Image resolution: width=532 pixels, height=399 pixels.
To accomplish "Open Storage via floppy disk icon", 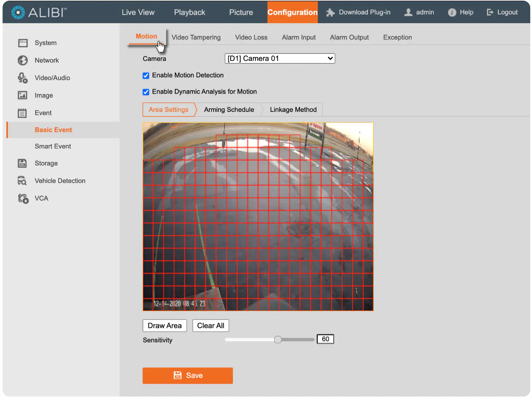I will [22, 163].
